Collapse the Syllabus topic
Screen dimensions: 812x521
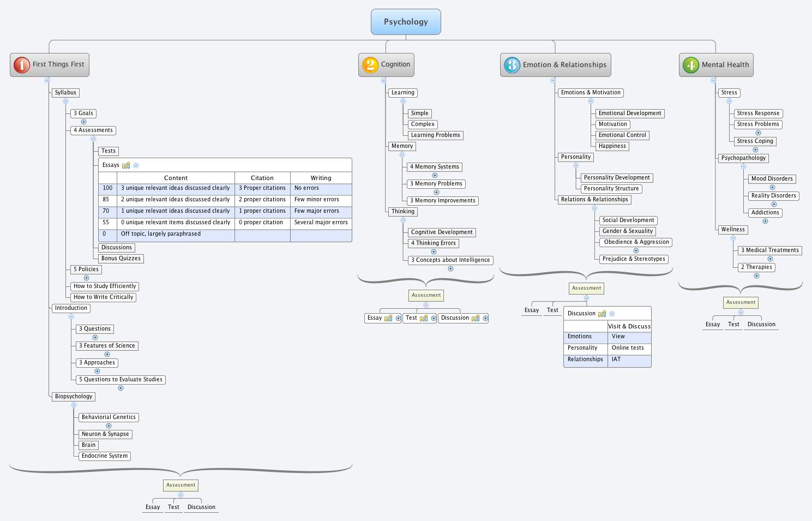coord(65,101)
